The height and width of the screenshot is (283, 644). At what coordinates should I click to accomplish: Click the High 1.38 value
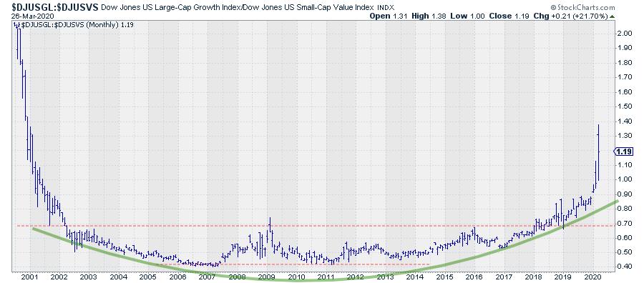click(x=429, y=16)
